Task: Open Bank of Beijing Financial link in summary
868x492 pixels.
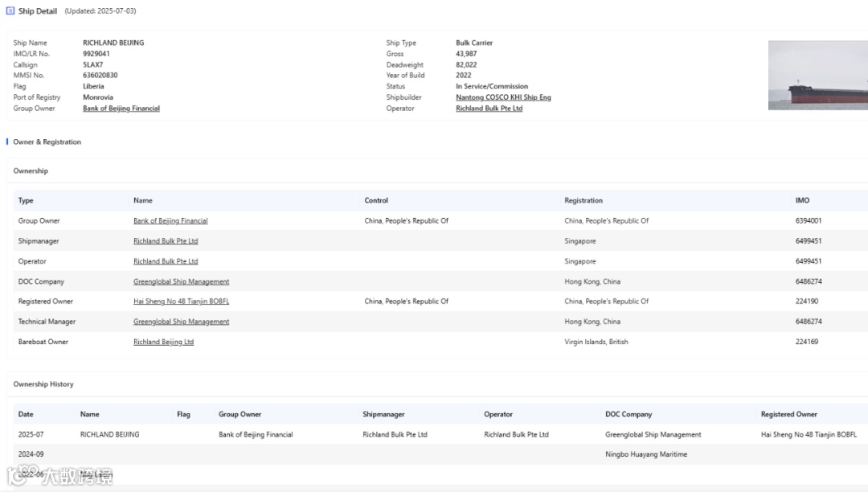Action: [x=121, y=109]
